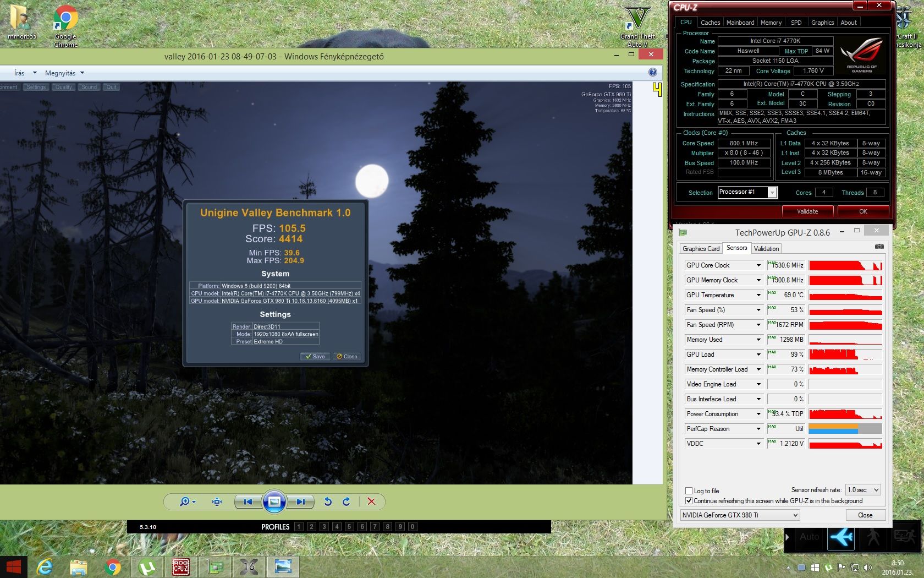Image resolution: width=924 pixels, height=578 pixels.
Task: Open CPU-Z Graphics tab
Action: click(x=822, y=23)
